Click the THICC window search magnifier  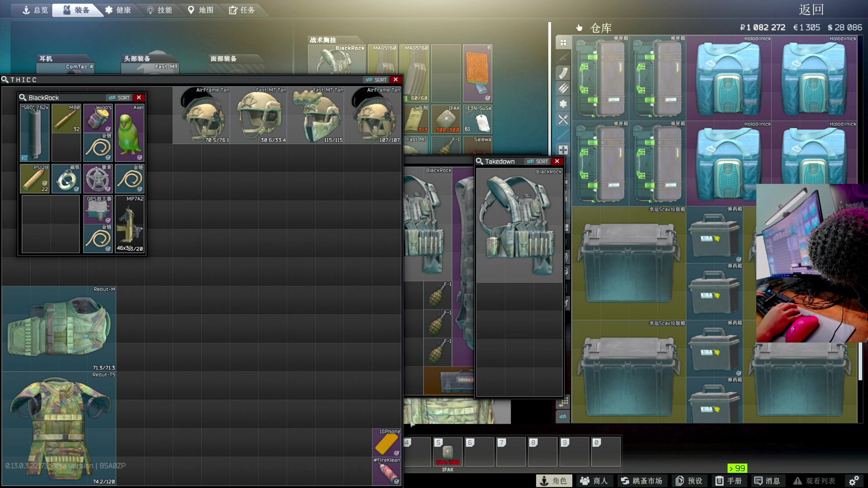pyautogui.click(x=5, y=80)
